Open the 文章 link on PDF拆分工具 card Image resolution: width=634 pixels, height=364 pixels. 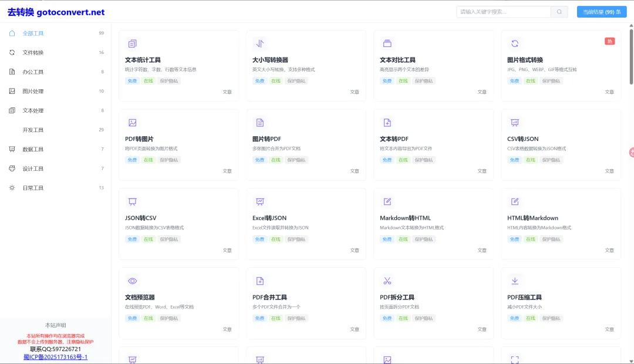(x=482, y=329)
